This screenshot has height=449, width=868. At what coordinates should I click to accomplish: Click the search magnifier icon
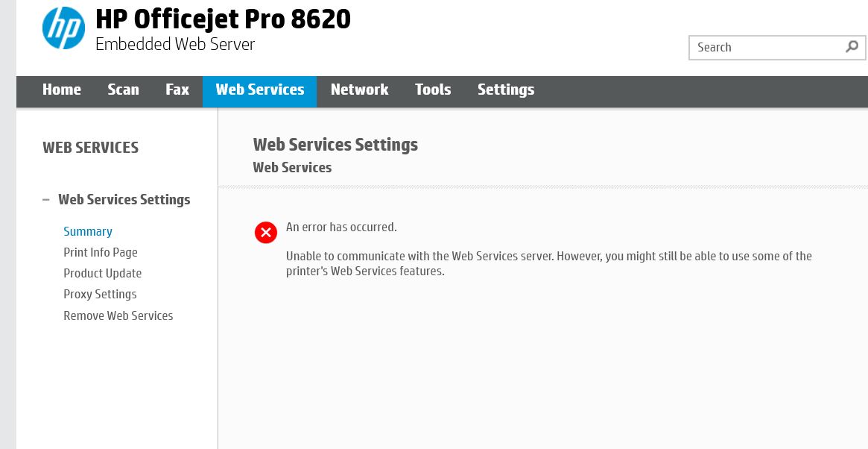click(x=852, y=47)
